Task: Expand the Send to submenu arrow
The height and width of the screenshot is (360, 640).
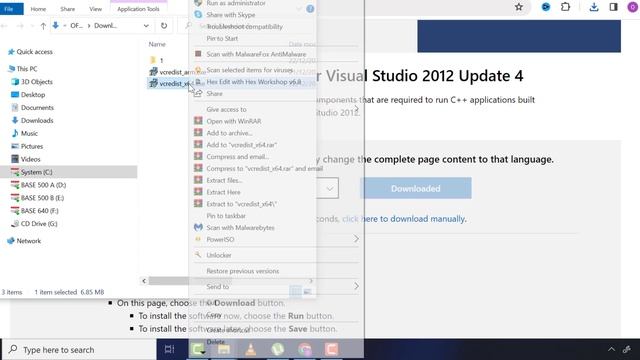Action: pos(356,286)
